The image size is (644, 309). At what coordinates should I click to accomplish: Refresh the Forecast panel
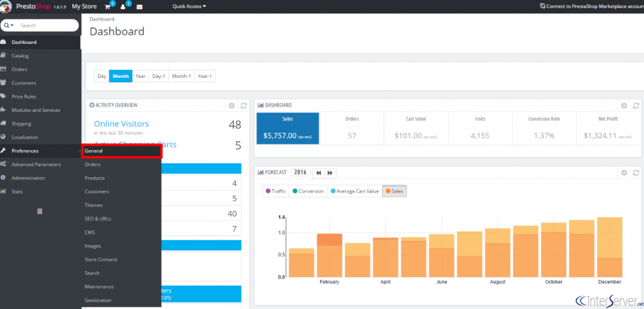pyautogui.click(x=636, y=173)
